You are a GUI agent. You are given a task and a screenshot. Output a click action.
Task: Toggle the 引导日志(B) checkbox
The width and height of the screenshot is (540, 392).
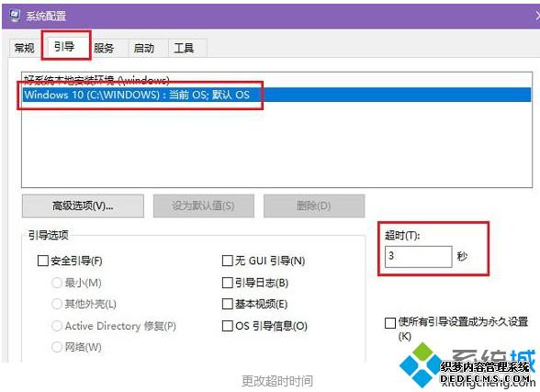(228, 283)
